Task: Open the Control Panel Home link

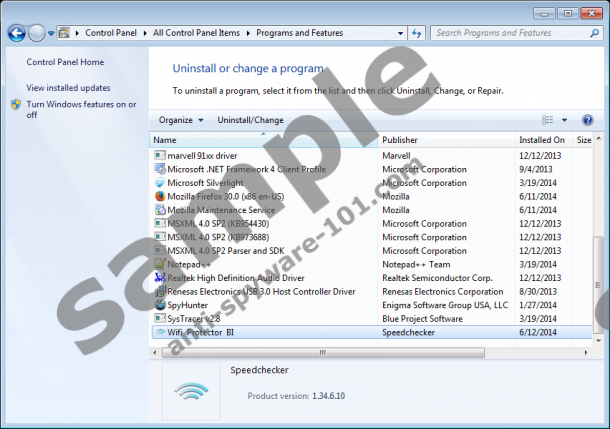Action: coord(65,62)
